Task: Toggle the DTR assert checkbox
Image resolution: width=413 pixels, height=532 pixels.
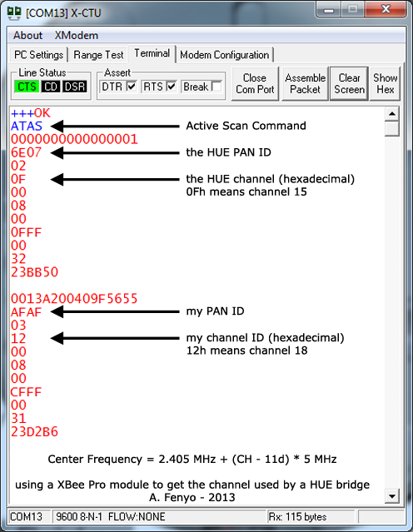Action: (x=132, y=87)
